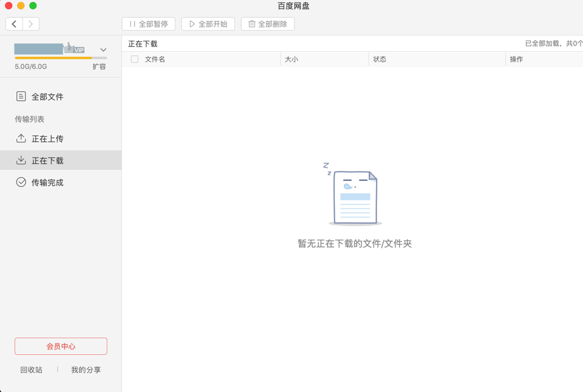Click the blurred account name
Image resolution: width=583 pixels, height=392 pixels.
point(39,49)
